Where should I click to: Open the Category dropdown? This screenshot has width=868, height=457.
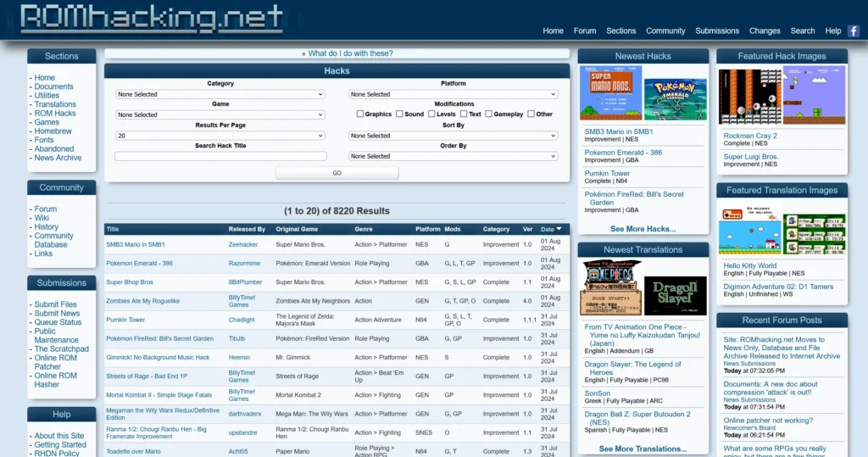(220, 94)
